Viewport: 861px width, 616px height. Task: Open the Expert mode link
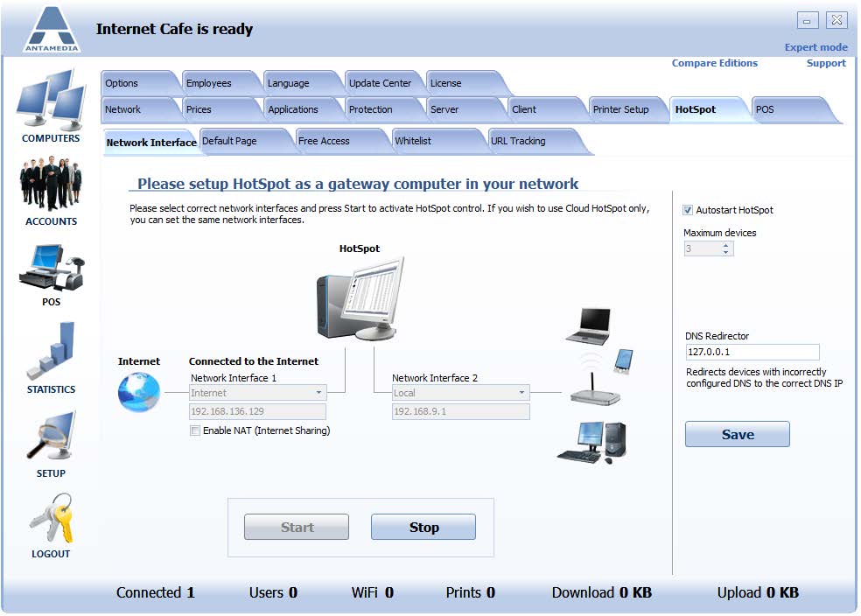tap(816, 47)
